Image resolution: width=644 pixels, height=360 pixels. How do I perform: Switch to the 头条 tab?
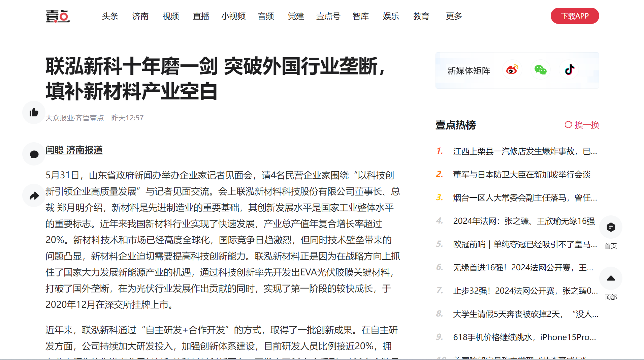(x=110, y=16)
